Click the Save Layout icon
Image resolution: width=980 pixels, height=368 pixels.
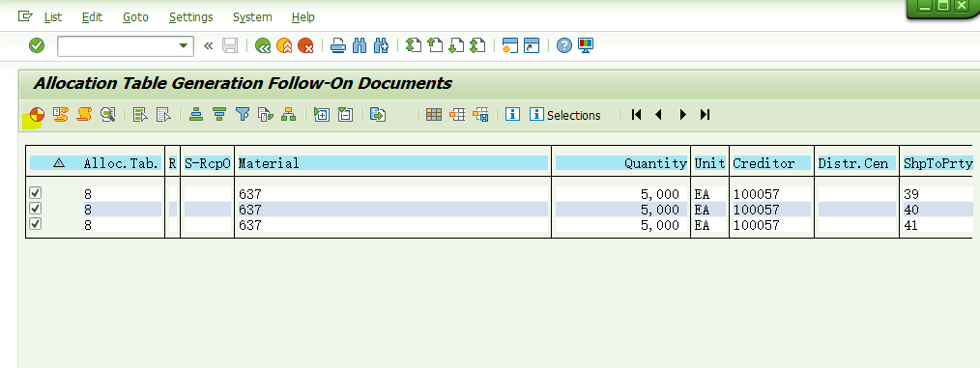click(480, 114)
